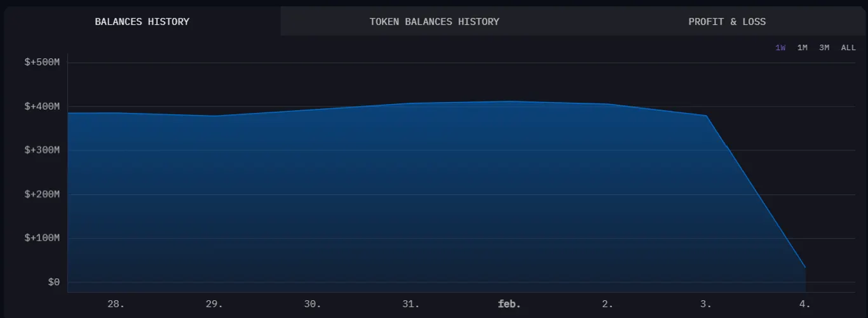868x318 pixels.
Task: Show ALL time range data
Action: [x=848, y=48]
